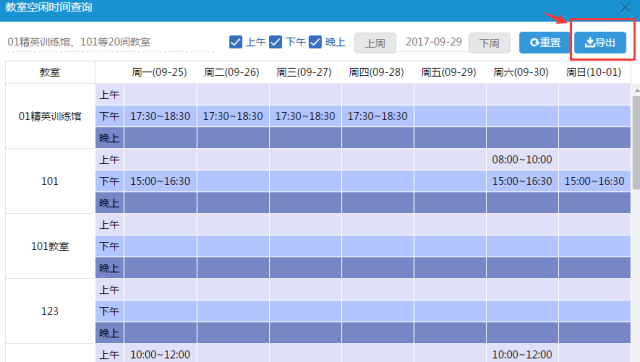Click the 教室 column header
Viewport: 640px width, 362px height.
click(50, 73)
